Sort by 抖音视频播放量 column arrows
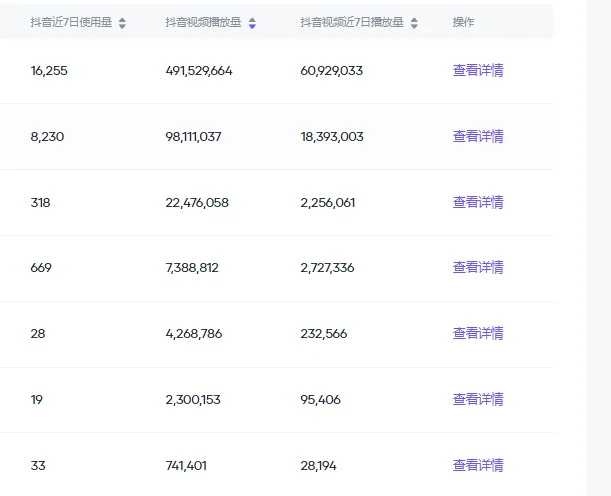The height and width of the screenshot is (496, 611). [x=252, y=23]
